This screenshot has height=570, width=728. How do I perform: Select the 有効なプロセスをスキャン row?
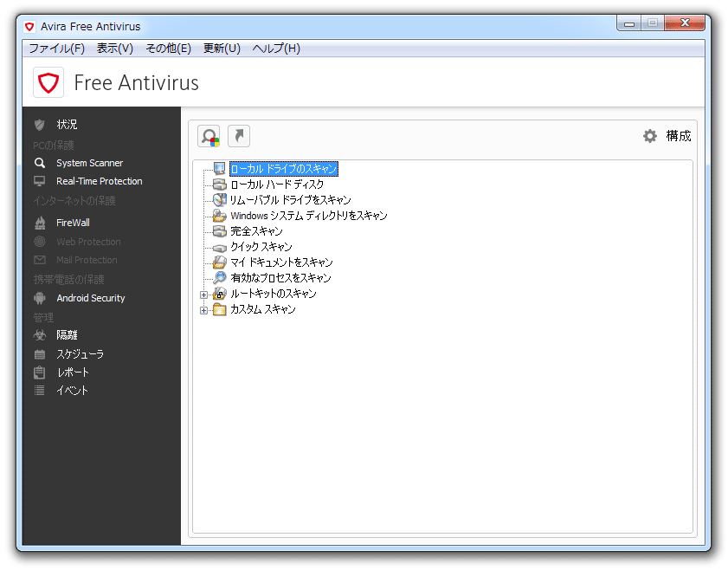coord(280,278)
